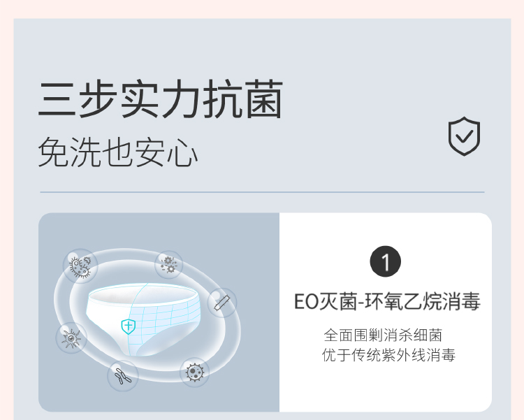Image resolution: width=524 pixels, height=420 pixels.
Task: Click the heading 三步实力抗菌
Action: point(161,101)
